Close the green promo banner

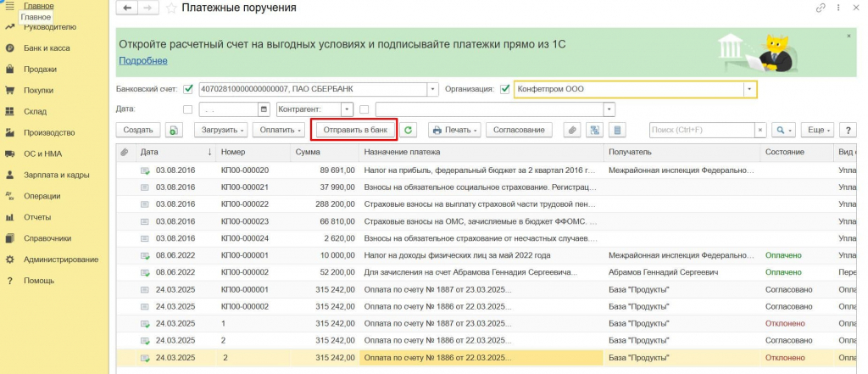pyautogui.click(x=849, y=36)
